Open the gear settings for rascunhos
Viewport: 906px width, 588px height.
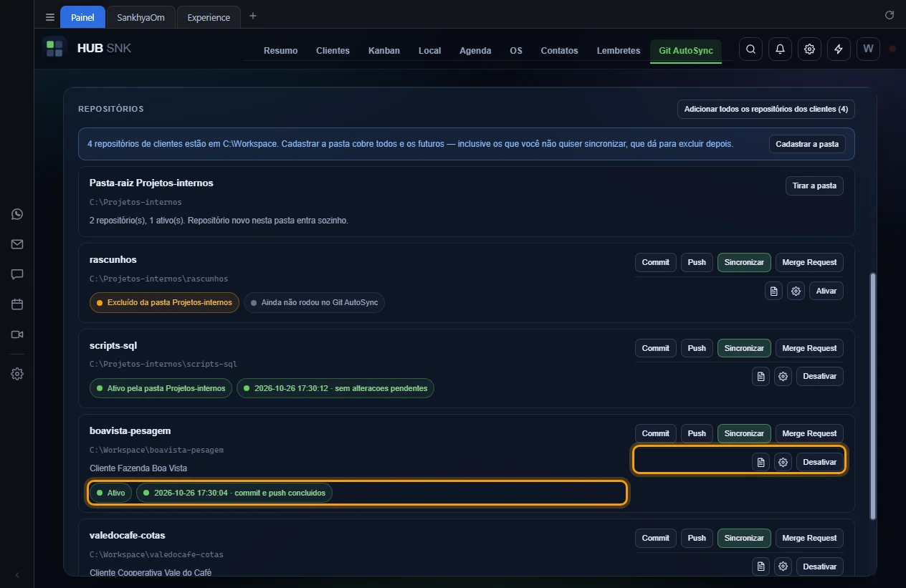[x=796, y=291]
